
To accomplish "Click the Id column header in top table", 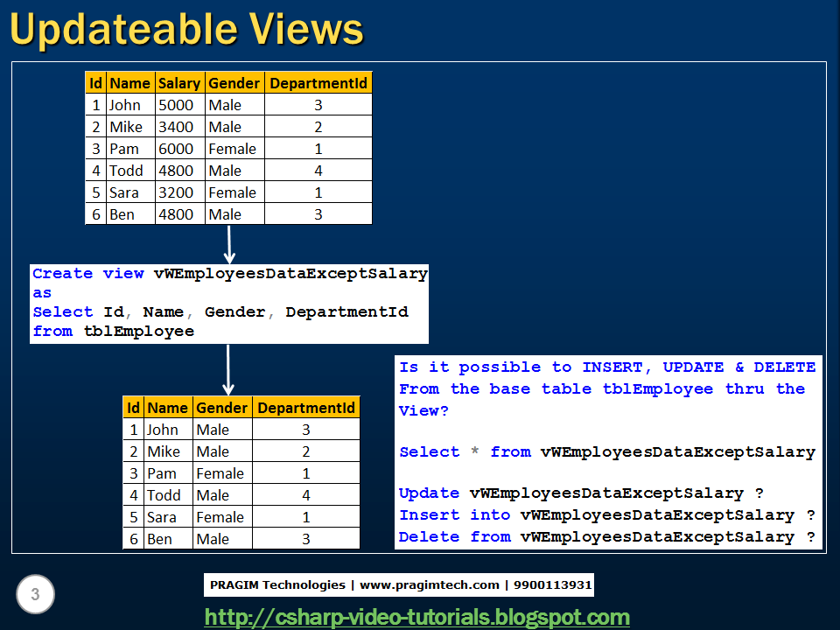I will click(95, 82).
